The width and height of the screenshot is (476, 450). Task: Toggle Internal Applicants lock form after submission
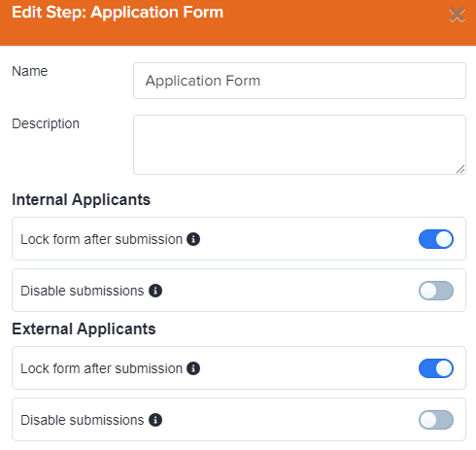[x=436, y=239]
